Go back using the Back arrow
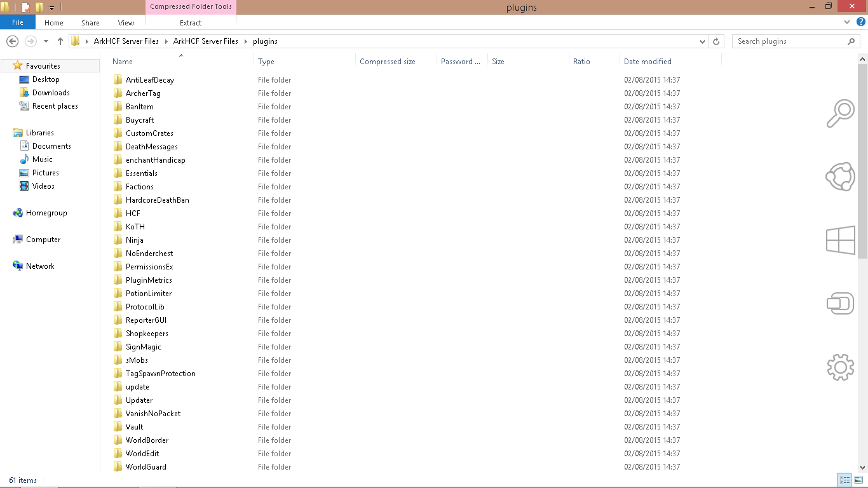 (12, 41)
